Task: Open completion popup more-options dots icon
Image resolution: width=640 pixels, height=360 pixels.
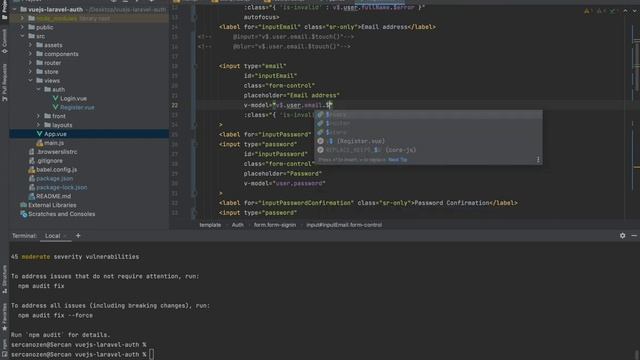Action: pyautogui.click(x=538, y=160)
